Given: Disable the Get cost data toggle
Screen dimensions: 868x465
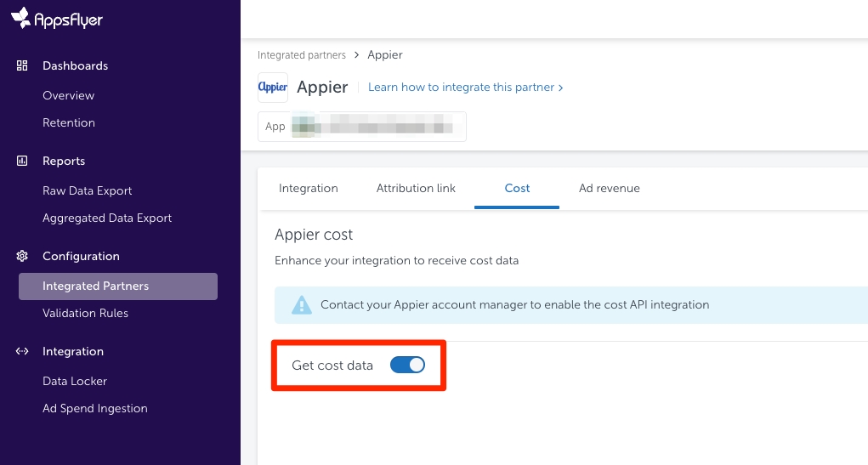Looking at the screenshot, I should coord(407,366).
